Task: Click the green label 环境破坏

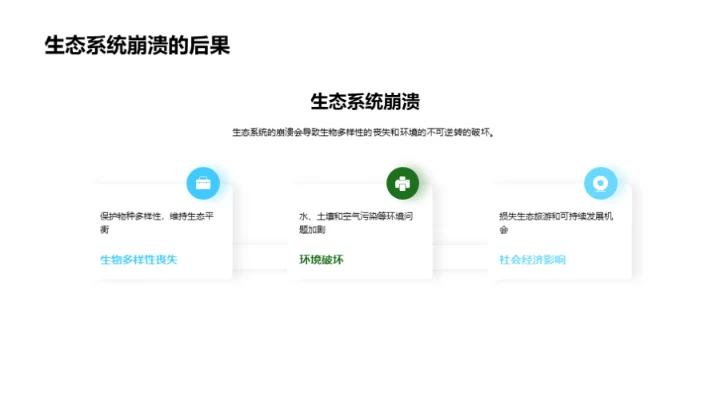Action: coord(321,260)
